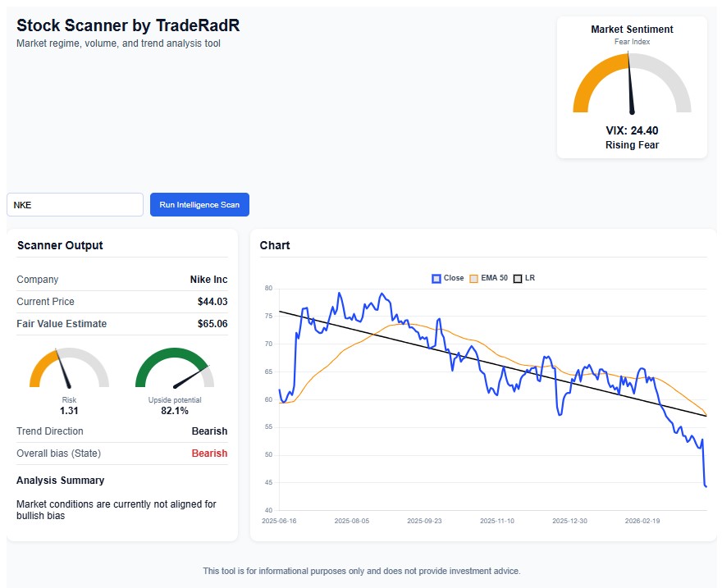Select the NKE ticker input field
This screenshot has height=588, width=722.
[75, 204]
